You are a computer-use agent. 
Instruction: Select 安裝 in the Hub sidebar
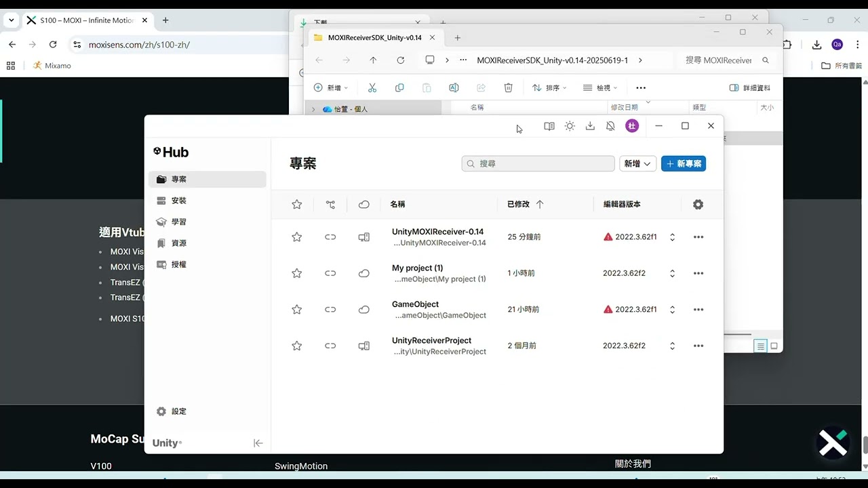[207, 201]
